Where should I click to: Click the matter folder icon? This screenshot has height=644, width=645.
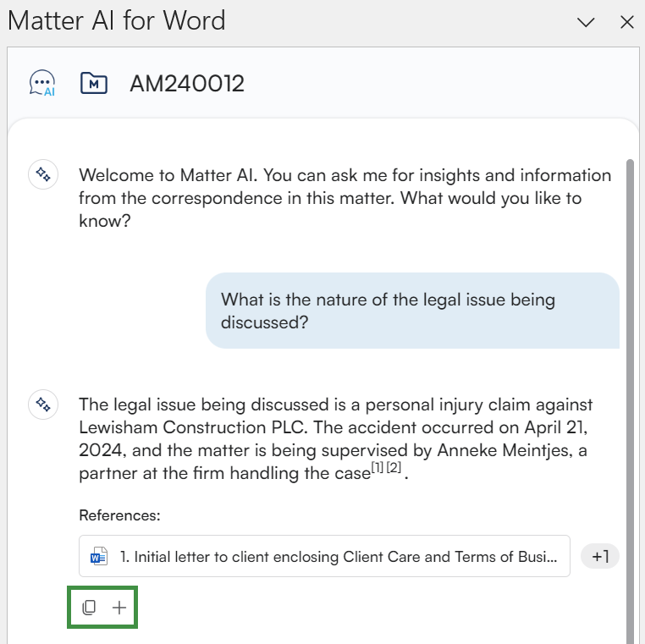point(93,83)
